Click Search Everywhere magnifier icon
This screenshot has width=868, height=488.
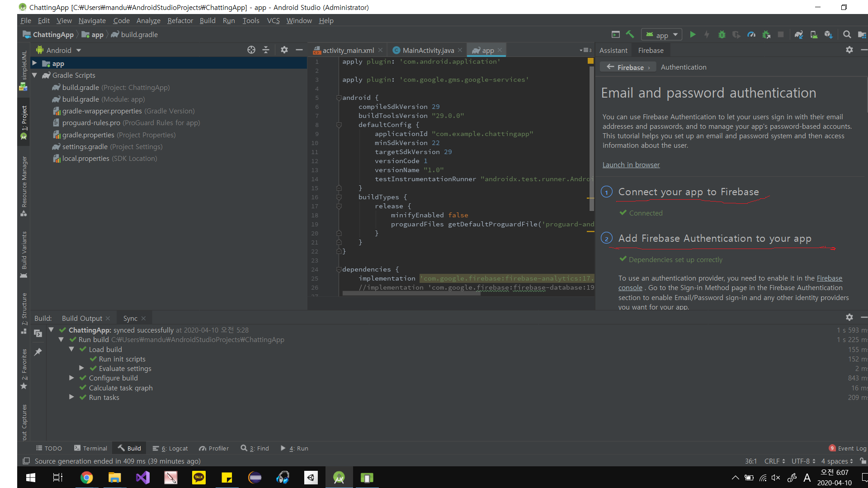(847, 34)
